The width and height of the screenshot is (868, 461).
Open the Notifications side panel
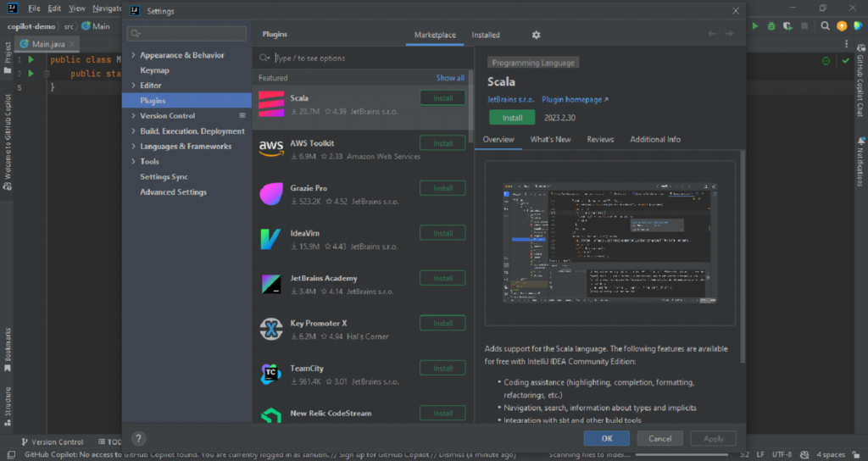click(x=861, y=161)
